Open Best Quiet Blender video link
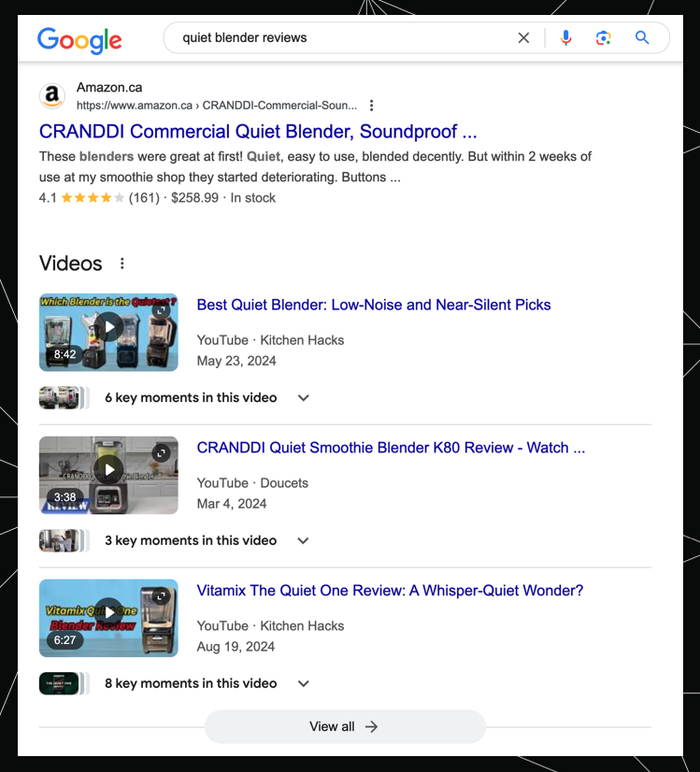This screenshot has height=772, width=700. click(x=374, y=305)
